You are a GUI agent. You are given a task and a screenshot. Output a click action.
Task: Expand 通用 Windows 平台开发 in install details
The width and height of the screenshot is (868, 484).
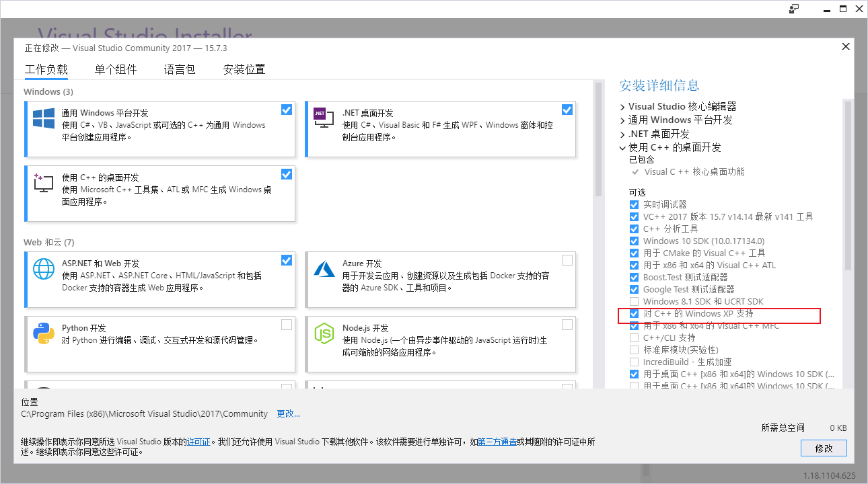click(x=622, y=120)
